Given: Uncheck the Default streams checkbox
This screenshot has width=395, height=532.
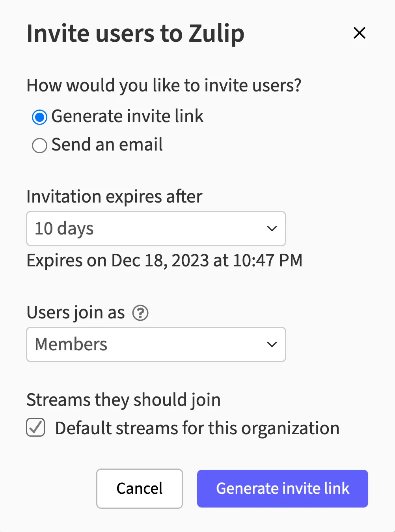Looking at the screenshot, I should 36,428.
